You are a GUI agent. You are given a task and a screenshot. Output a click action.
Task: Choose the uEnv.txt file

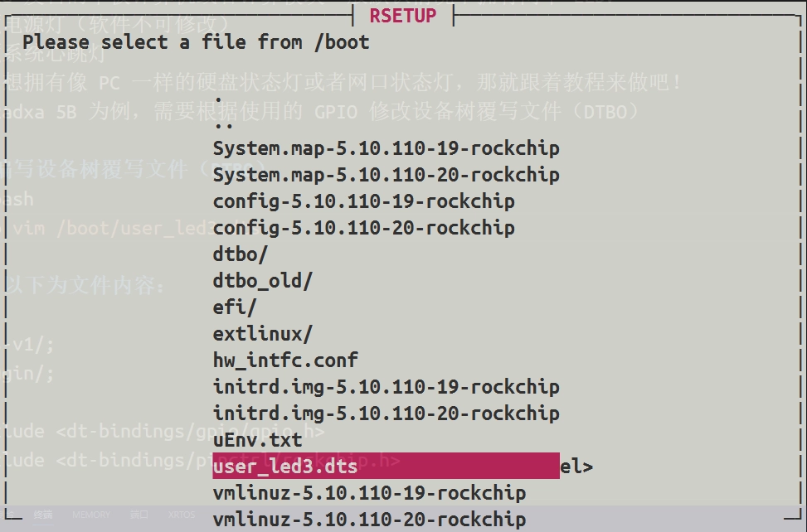[257, 440]
